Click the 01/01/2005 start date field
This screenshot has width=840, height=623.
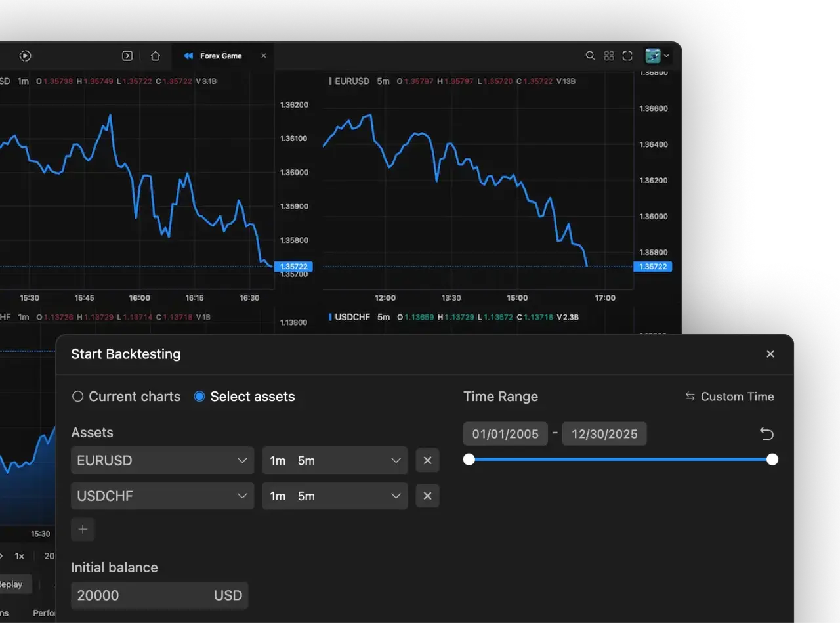(505, 433)
